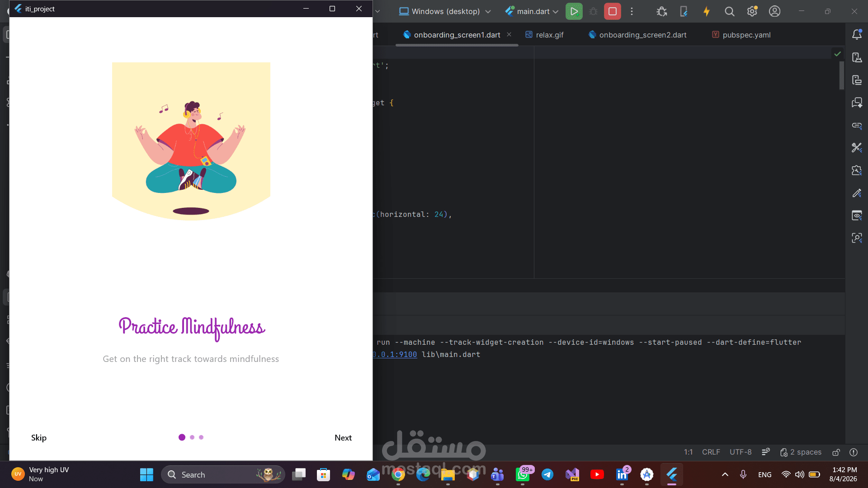Click the Practice Mindfulness heading
This screenshot has width=868, height=488.
pos(192,328)
